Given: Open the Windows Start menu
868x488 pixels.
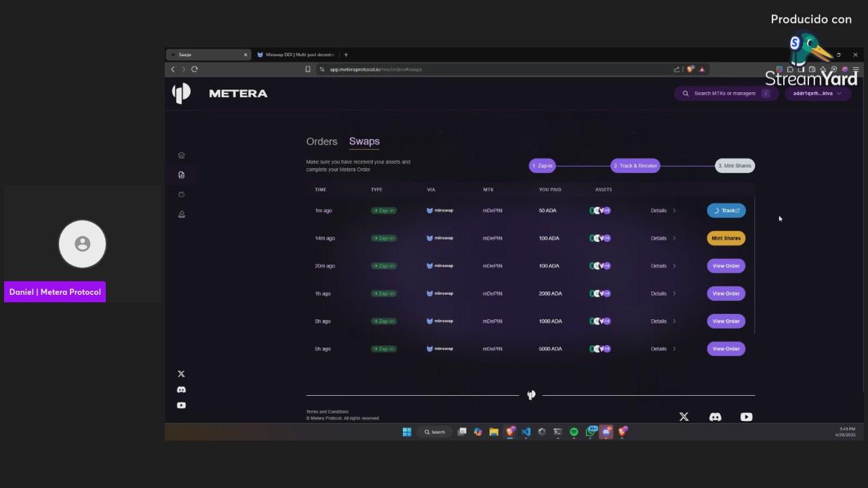Looking at the screenshot, I should (x=407, y=432).
